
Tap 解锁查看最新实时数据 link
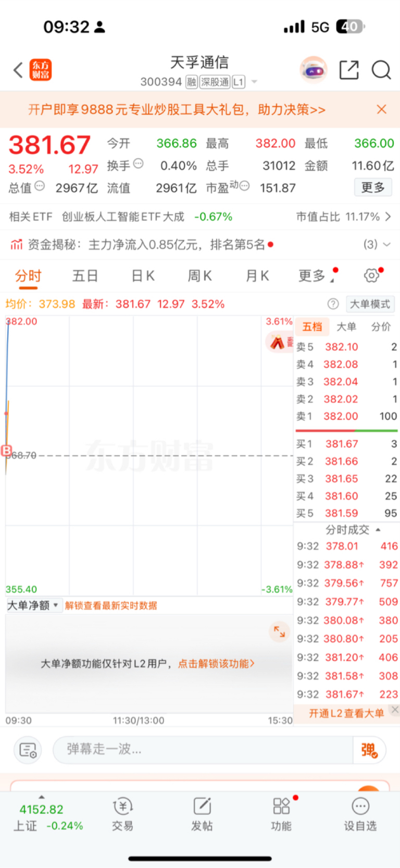[111, 605]
